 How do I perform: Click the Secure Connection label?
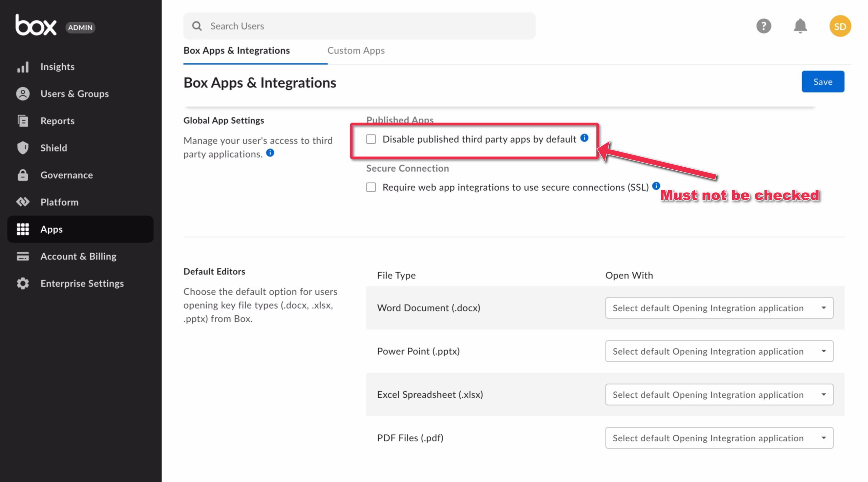coord(407,168)
